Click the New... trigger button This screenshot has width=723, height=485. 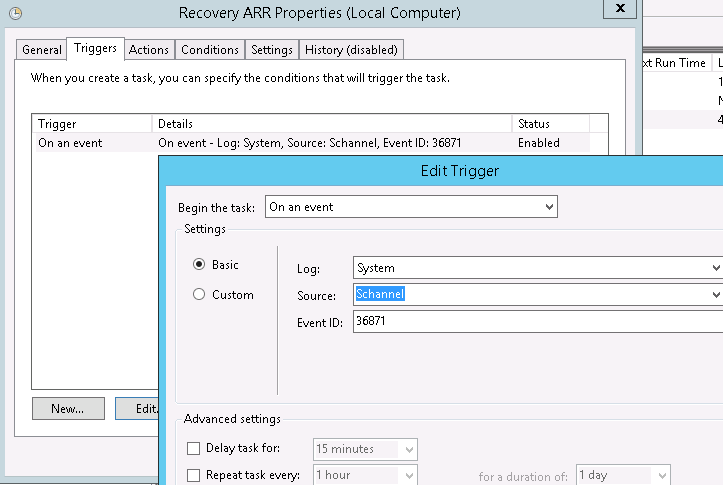(x=68, y=408)
